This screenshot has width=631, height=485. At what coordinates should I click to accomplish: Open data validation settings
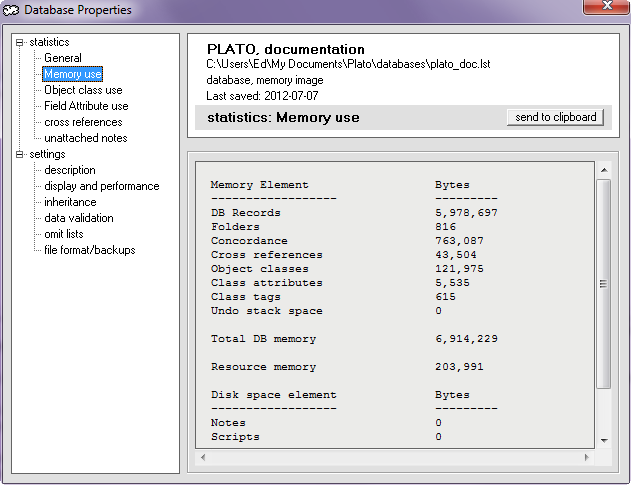79,218
